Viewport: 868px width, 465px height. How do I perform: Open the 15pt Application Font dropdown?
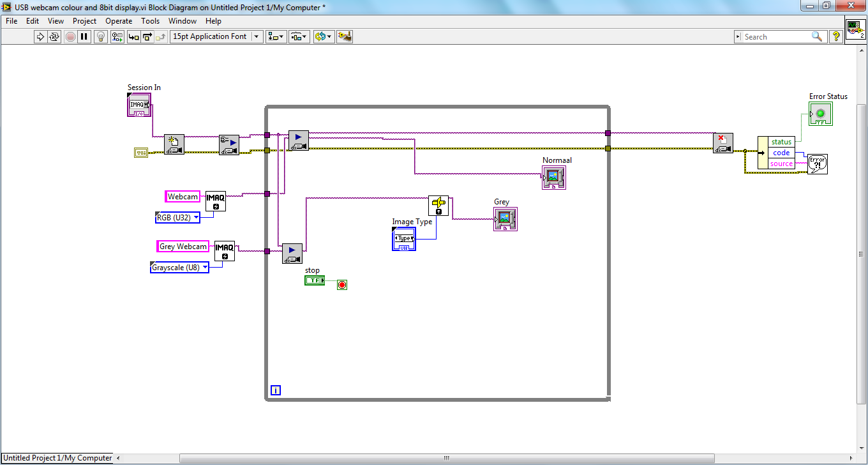(x=216, y=36)
